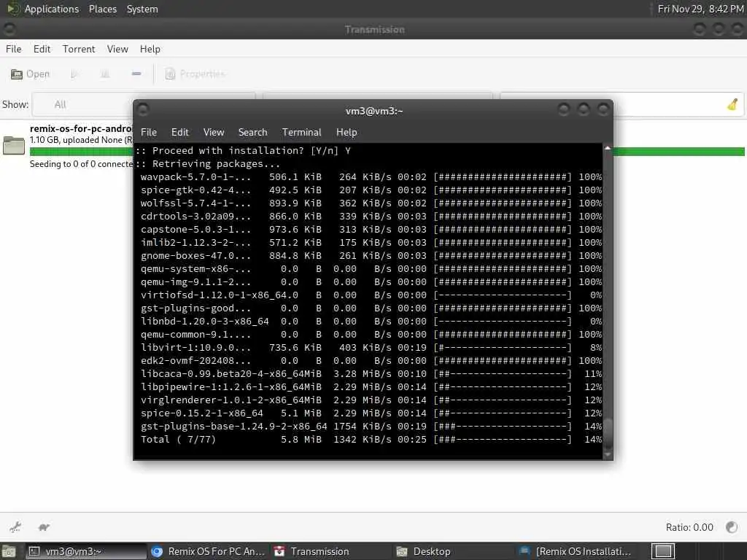Open Transmission options wrench icon

(15, 526)
